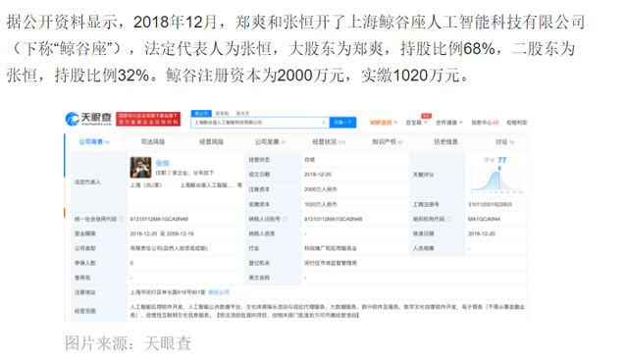Select the 查关系 search tab

pos(242,114)
